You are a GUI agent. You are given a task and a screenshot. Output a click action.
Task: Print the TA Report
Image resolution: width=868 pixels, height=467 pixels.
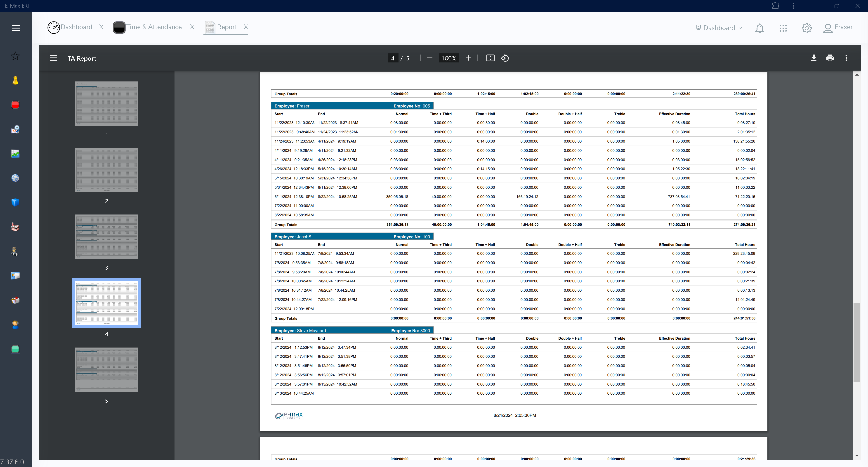[x=830, y=58]
